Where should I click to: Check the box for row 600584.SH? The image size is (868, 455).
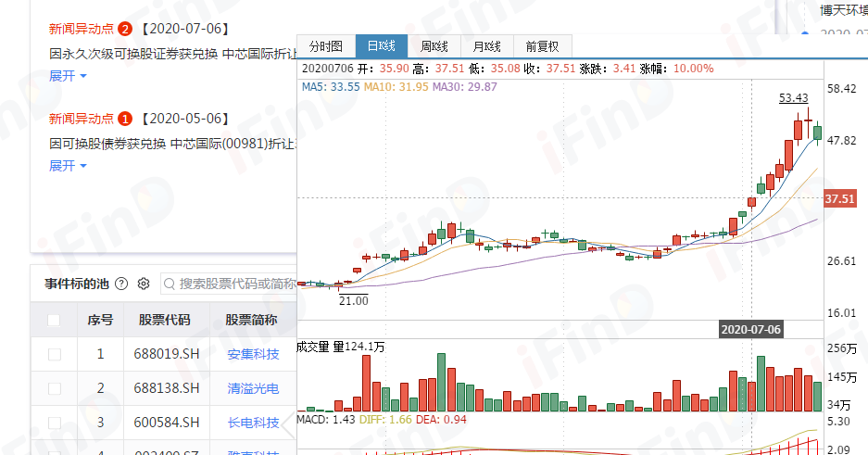[x=55, y=423]
